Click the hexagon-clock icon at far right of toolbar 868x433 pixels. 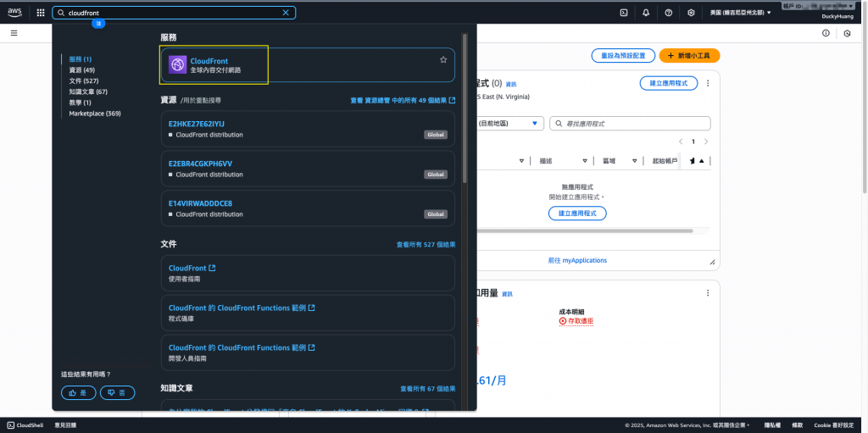pyautogui.click(x=847, y=33)
